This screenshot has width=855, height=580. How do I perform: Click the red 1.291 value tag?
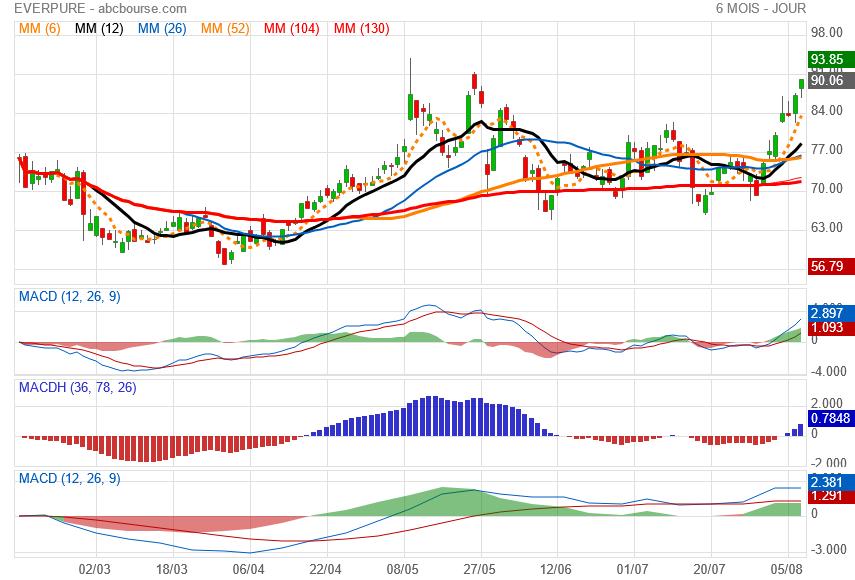coord(831,496)
